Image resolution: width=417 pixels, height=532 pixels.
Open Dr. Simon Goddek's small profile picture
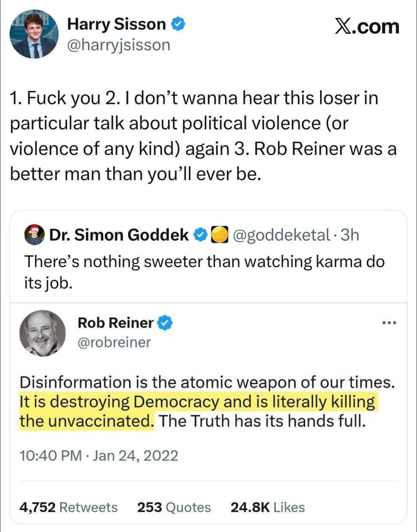pyautogui.click(x=35, y=235)
